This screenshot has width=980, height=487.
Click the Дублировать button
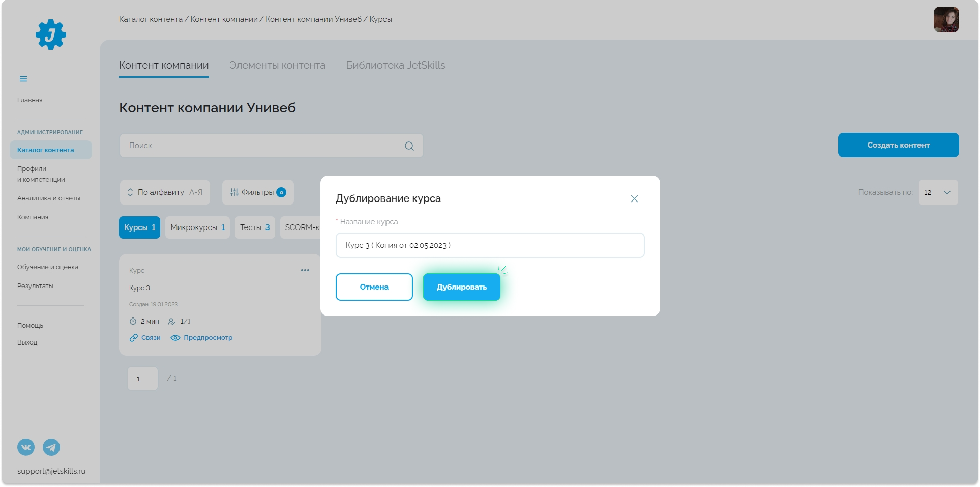461,287
